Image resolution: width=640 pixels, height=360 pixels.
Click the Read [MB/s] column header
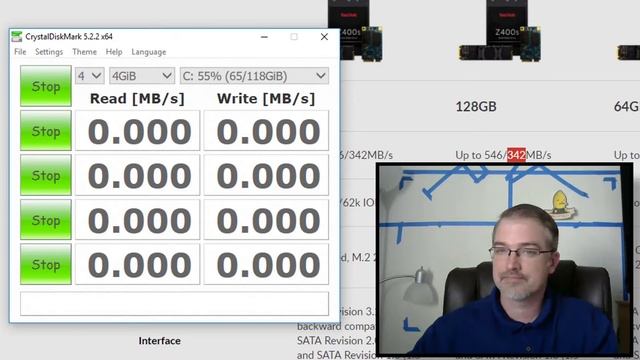[137, 99]
